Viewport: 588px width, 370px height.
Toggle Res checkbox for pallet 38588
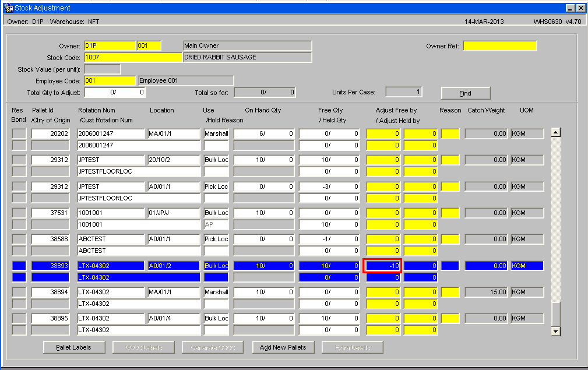point(19,239)
